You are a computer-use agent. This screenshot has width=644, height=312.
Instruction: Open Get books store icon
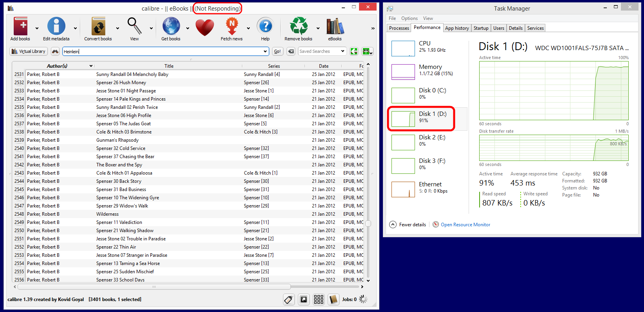171,27
